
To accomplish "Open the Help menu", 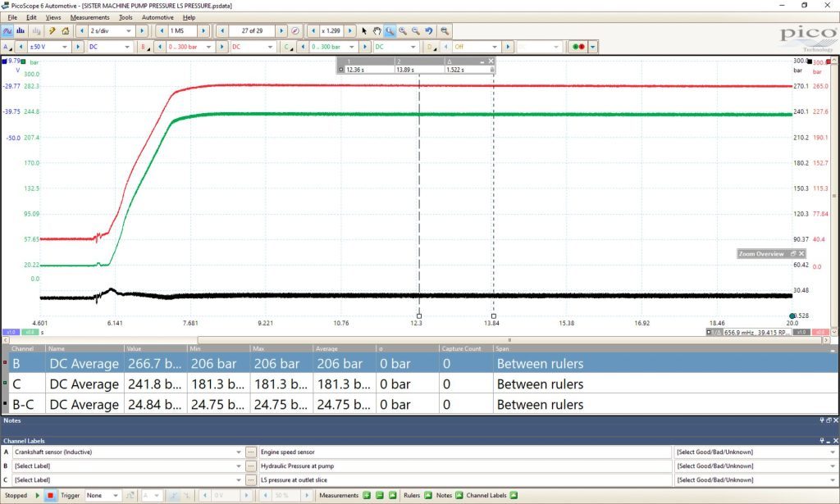I will pos(189,17).
